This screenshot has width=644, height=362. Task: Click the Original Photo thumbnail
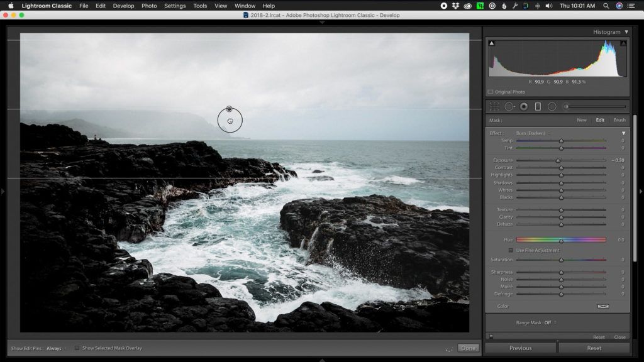(x=491, y=91)
